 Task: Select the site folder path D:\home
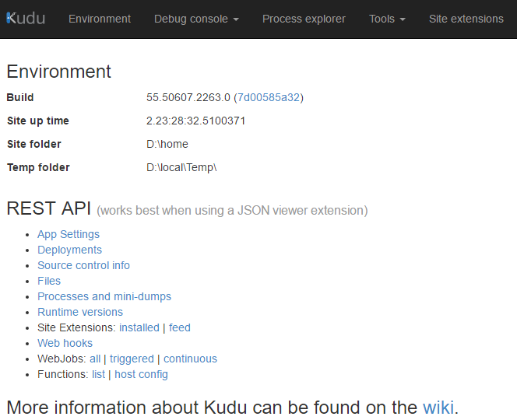point(167,144)
